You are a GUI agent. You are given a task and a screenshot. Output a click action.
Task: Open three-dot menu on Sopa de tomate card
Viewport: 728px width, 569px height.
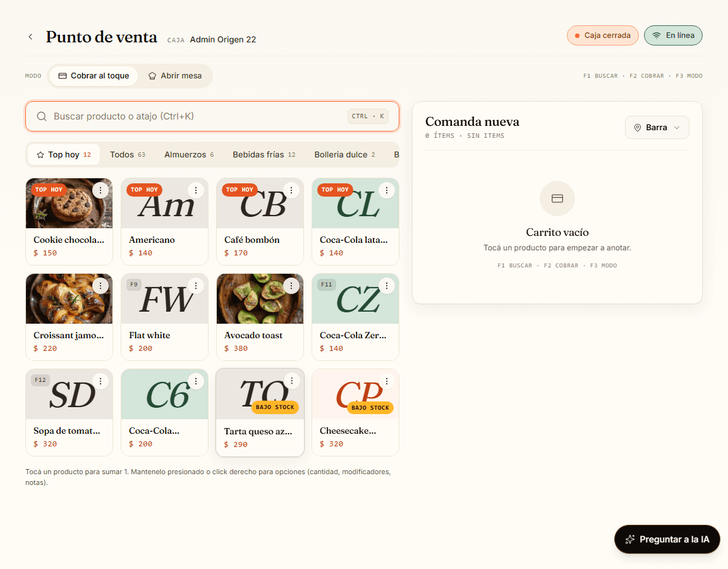point(100,381)
